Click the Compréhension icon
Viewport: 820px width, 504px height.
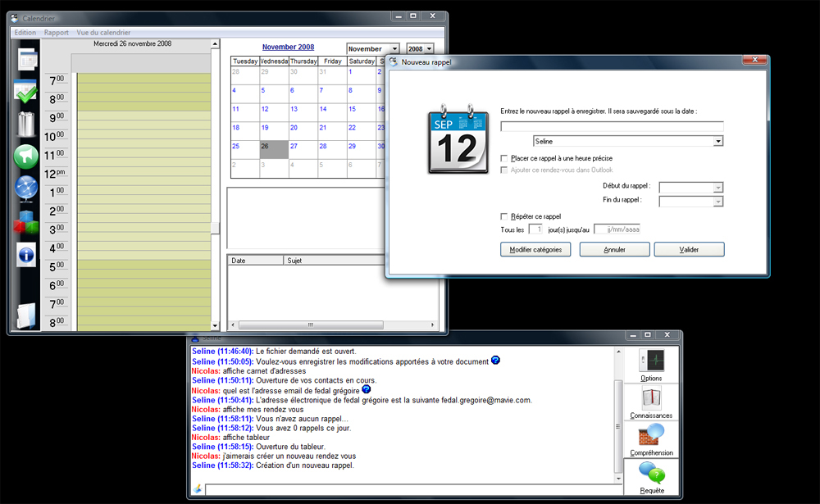click(651, 439)
